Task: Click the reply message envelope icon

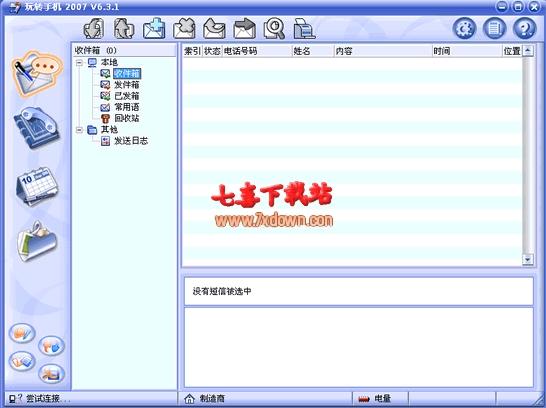Action: [214, 29]
